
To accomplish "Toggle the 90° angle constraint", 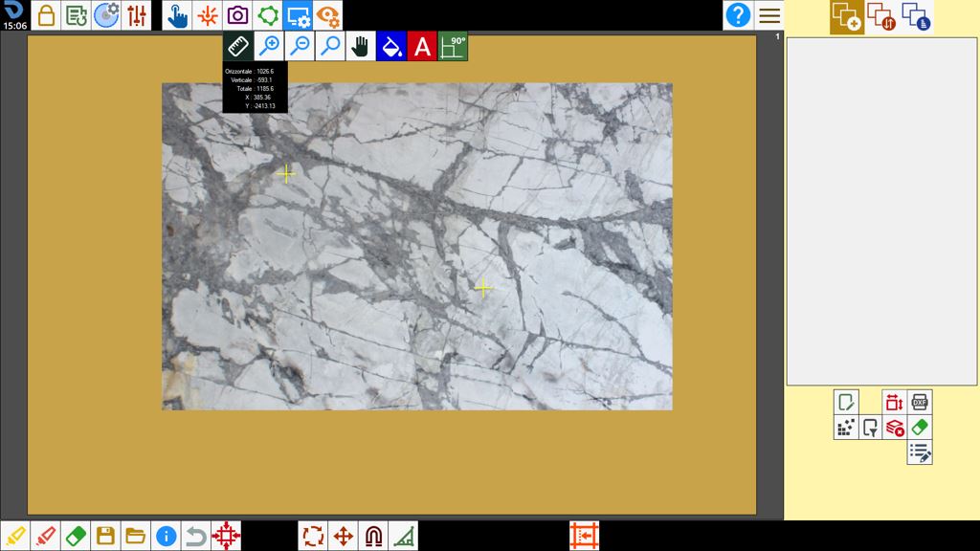I will point(453,46).
